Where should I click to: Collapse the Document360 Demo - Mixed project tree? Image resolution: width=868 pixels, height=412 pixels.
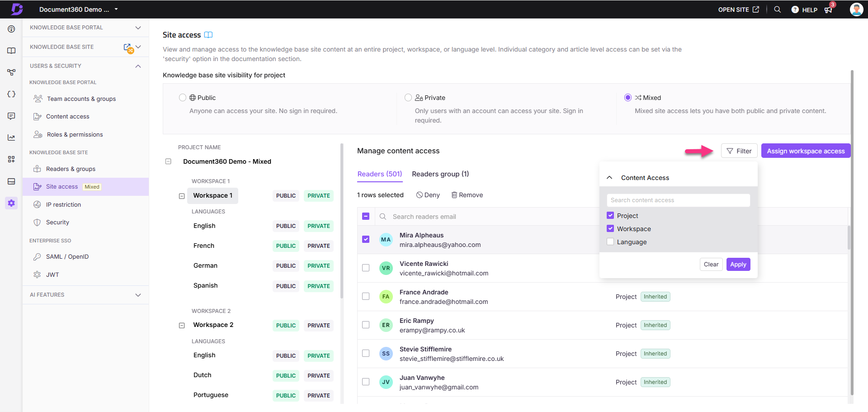click(168, 161)
